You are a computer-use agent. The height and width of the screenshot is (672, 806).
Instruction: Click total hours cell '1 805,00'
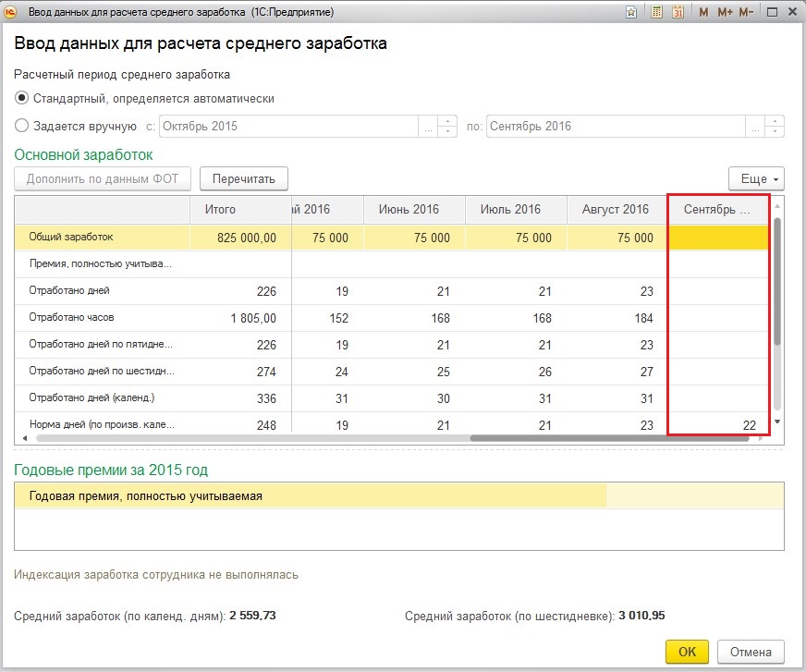240,318
